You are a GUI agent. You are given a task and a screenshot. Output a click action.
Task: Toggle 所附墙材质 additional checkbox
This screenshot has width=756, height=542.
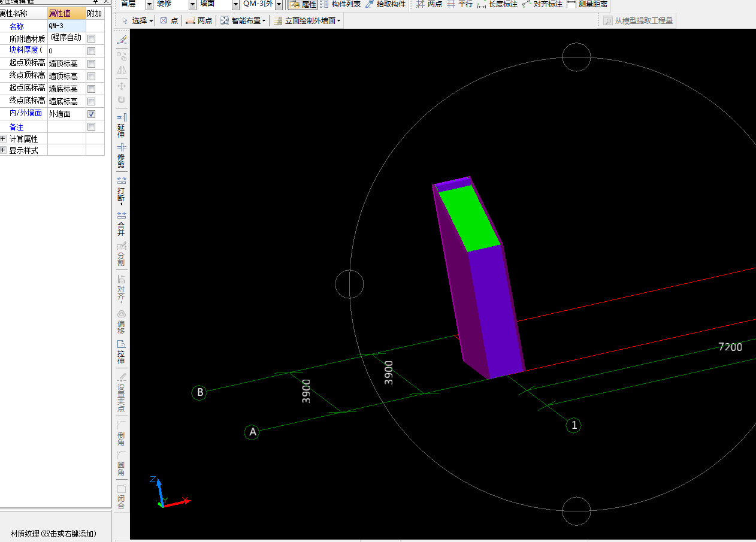point(92,38)
